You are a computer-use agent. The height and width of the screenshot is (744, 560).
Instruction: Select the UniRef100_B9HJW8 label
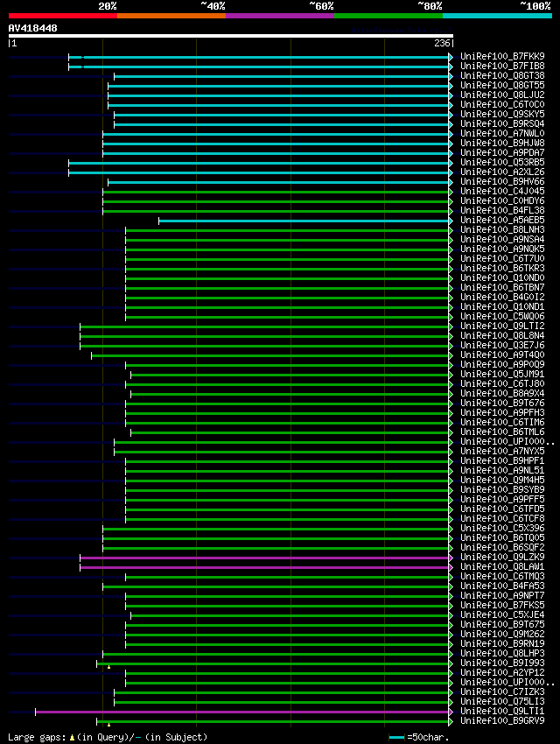point(502,143)
